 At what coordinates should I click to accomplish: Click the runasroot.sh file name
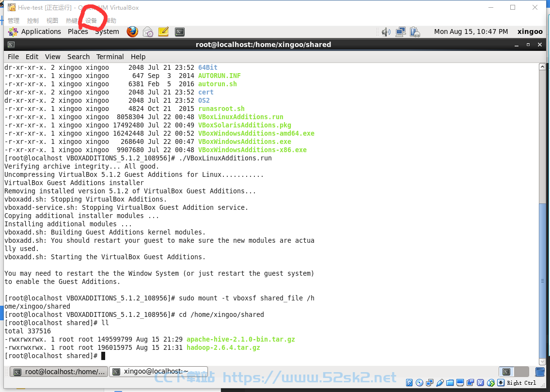pos(221,109)
